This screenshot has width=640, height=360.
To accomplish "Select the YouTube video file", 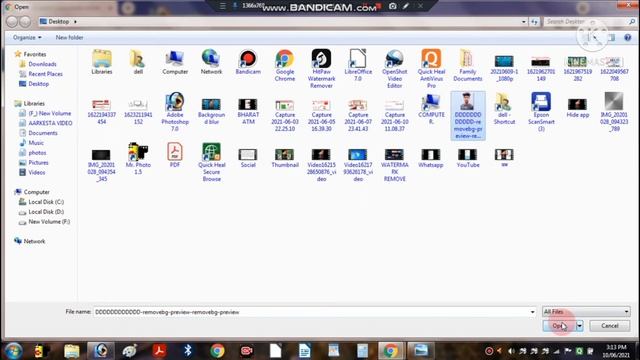I will click(x=468, y=158).
